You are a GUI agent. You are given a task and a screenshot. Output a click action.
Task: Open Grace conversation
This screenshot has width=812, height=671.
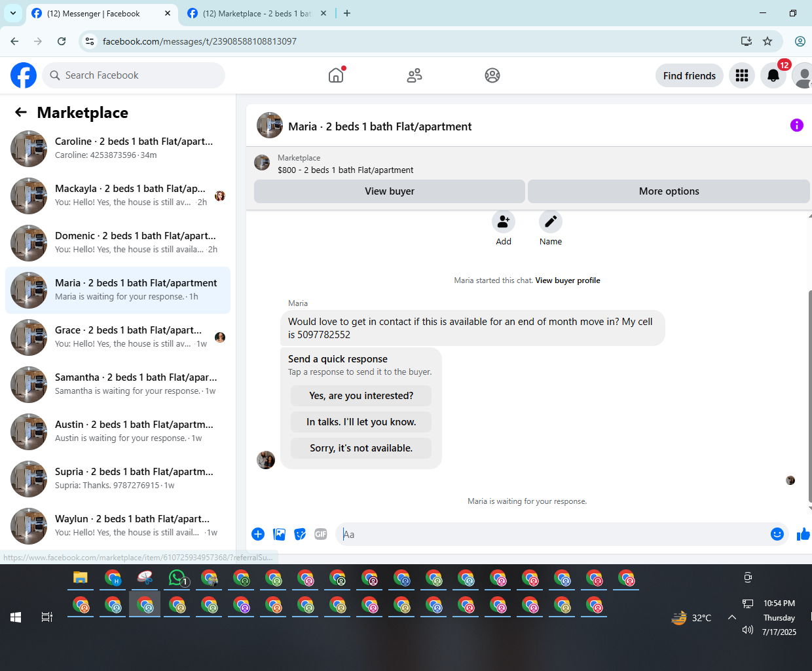pyautogui.click(x=118, y=337)
